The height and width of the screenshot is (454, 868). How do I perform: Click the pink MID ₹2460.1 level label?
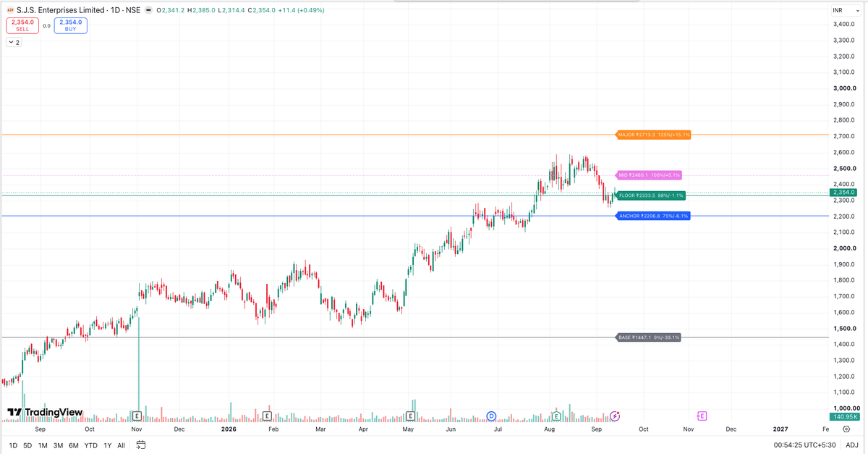649,175
